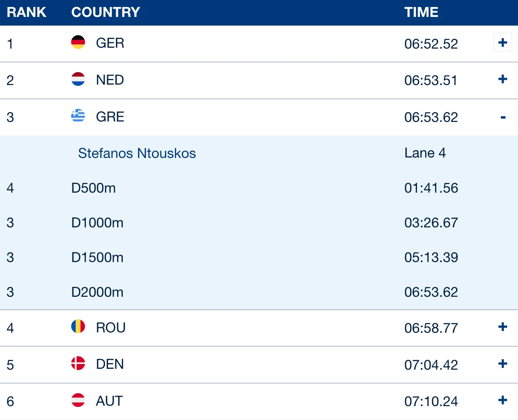Select the ROU time 06:58.77
The width and height of the screenshot is (518, 420).
(431, 328)
